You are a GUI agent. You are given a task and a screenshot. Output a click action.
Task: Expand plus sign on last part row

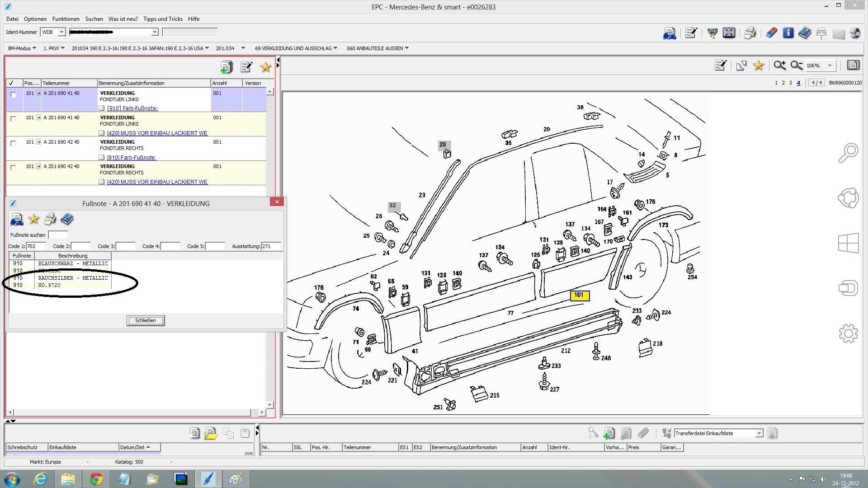tap(39, 166)
